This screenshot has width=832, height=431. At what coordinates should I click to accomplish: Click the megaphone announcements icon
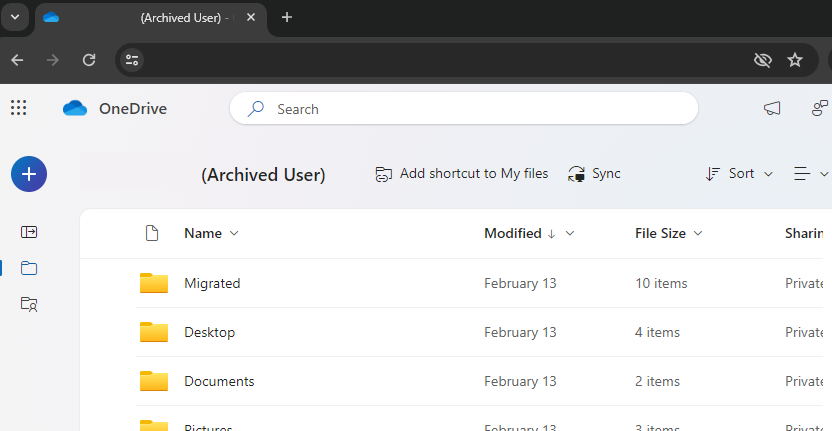(772, 108)
